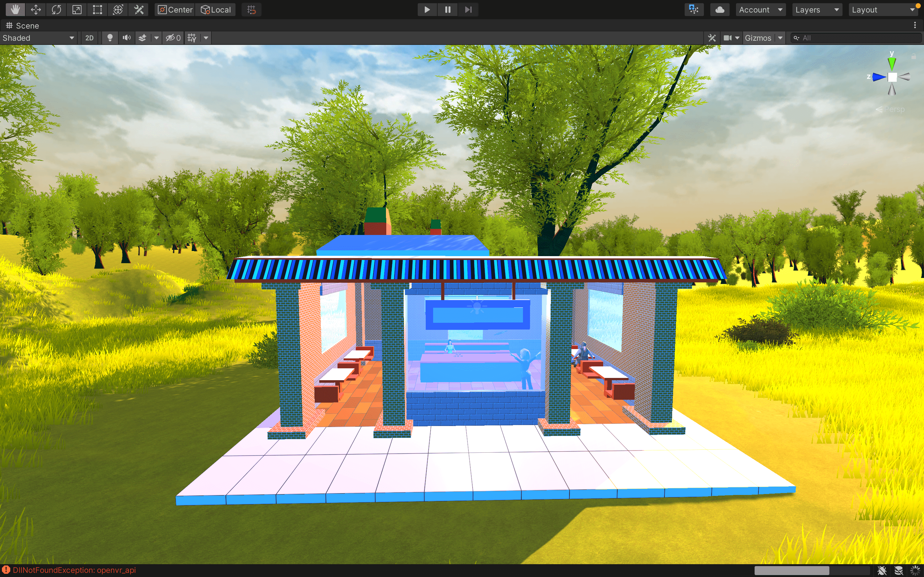The width and height of the screenshot is (924, 577).
Task: Mute scene audio toggle
Action: point(126,38)
